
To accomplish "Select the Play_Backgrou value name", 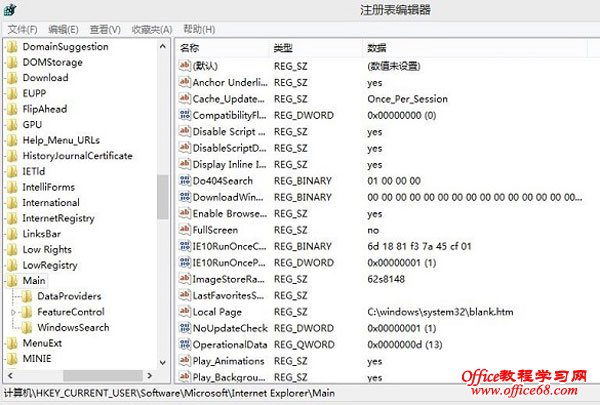I will (229, 377).
